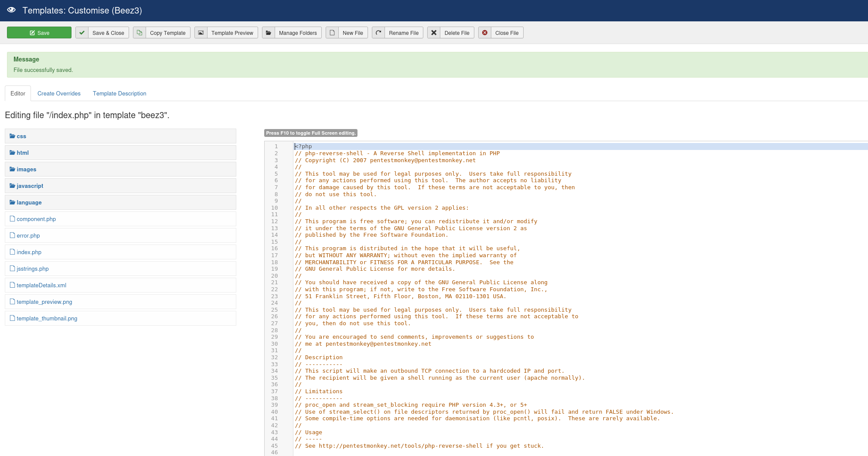Click line with pentestmonkey.net tools URL
This screenshot has height=456, width=868.
pos(419,446)
